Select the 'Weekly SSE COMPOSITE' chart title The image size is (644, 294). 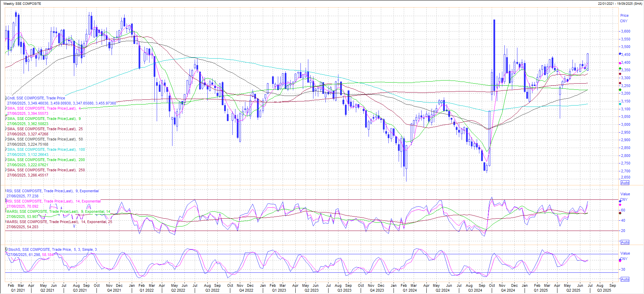[22, 4]
